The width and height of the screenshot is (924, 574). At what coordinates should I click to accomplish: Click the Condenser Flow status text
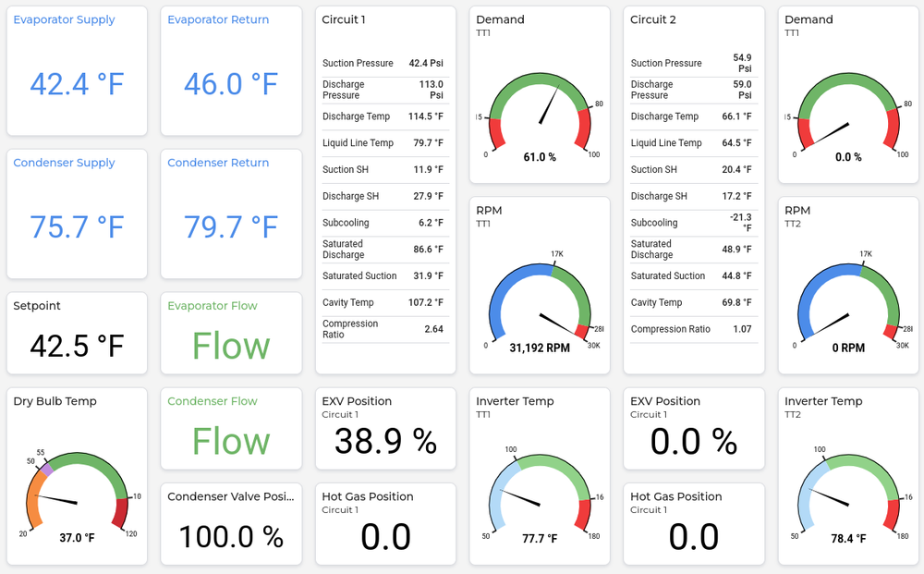(x=231, y=442)
